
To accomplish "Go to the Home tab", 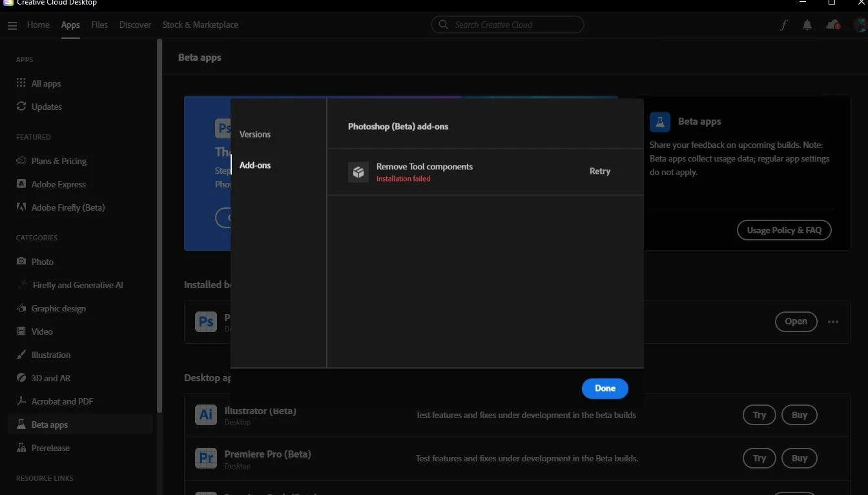I will click(x=38, y=25).
